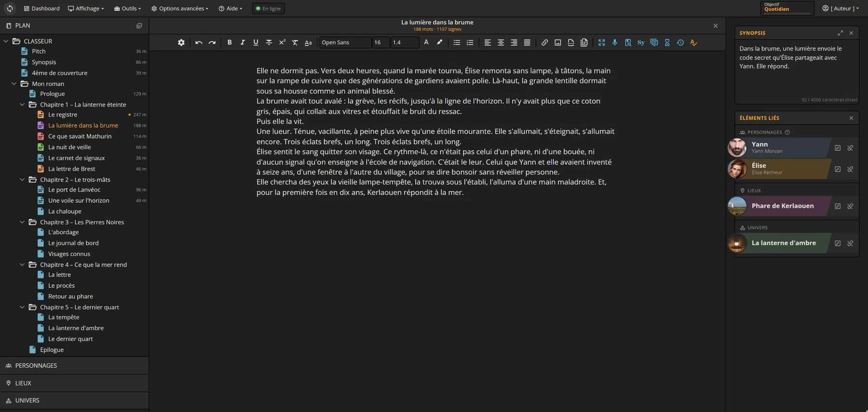
Task: Open the line spacing 1.4 selector
Action: [x=405, y=42]
